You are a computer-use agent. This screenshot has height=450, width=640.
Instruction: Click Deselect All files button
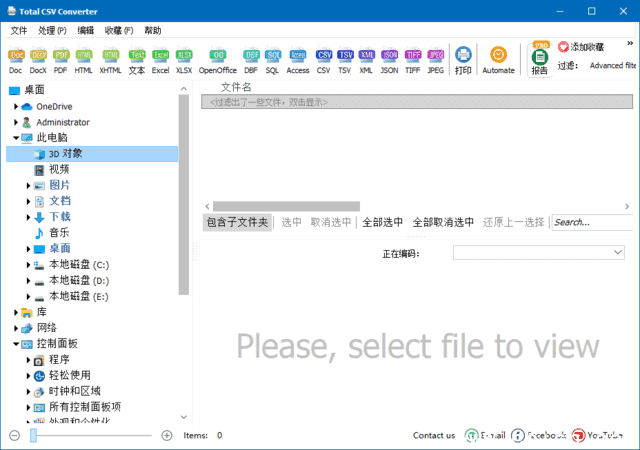pos(443,222)
